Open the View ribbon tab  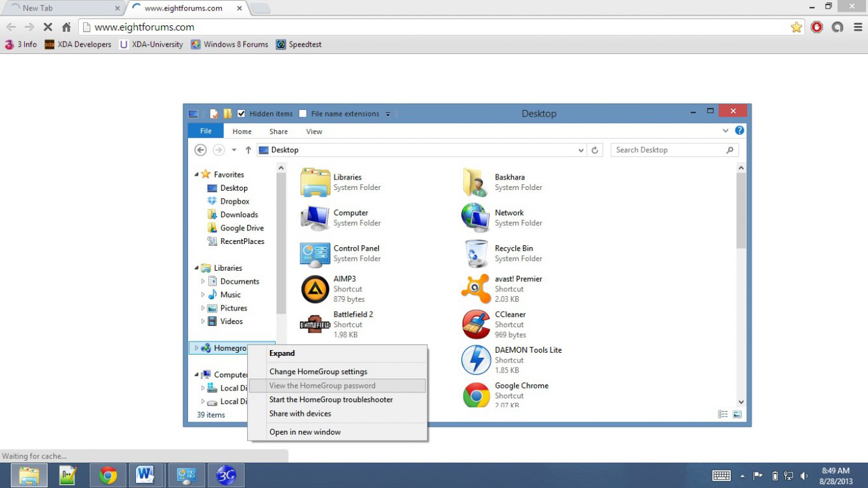(314, 131)
